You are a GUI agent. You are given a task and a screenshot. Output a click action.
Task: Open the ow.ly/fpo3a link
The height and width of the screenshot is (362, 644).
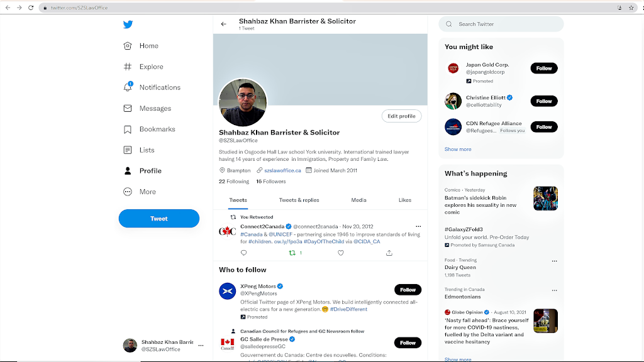(x=288, y=241)
